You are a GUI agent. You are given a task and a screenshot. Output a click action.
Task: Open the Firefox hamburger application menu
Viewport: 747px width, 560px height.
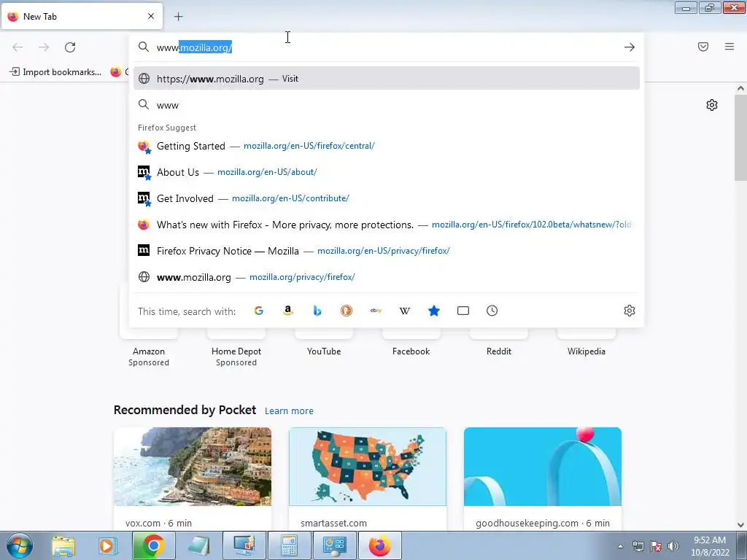(729, 47)
